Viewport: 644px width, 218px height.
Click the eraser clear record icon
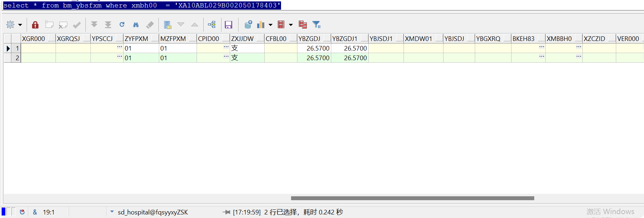[x=150, y=25]
